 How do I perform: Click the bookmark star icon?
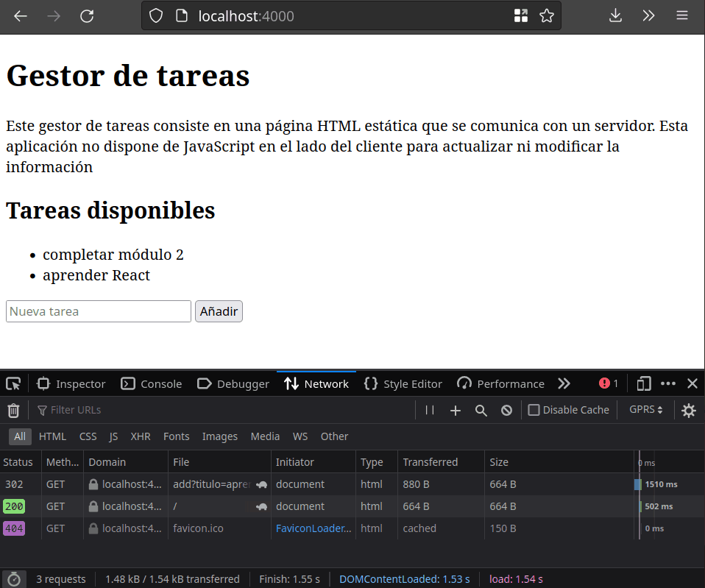[546, 15]
